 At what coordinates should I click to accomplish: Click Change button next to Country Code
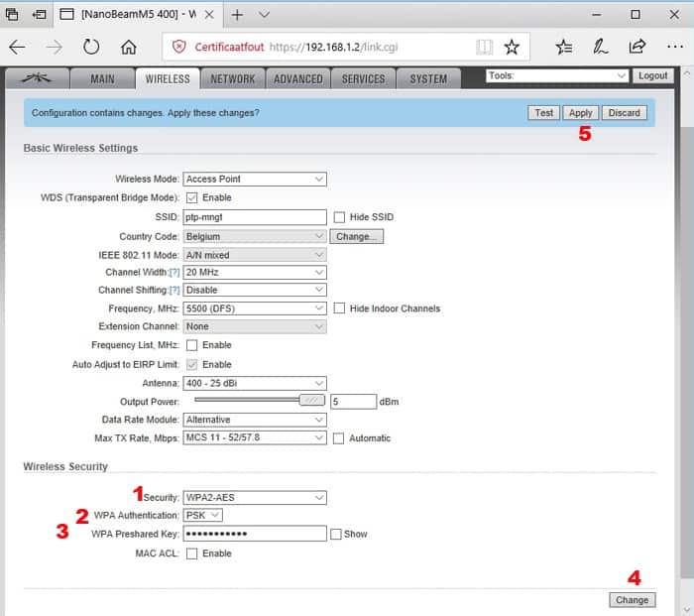pyautogui.click(x=356, y=236)
